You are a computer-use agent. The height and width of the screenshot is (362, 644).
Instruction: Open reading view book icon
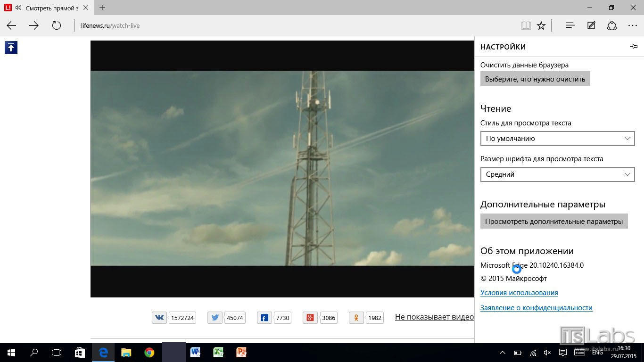pos(526,25)
